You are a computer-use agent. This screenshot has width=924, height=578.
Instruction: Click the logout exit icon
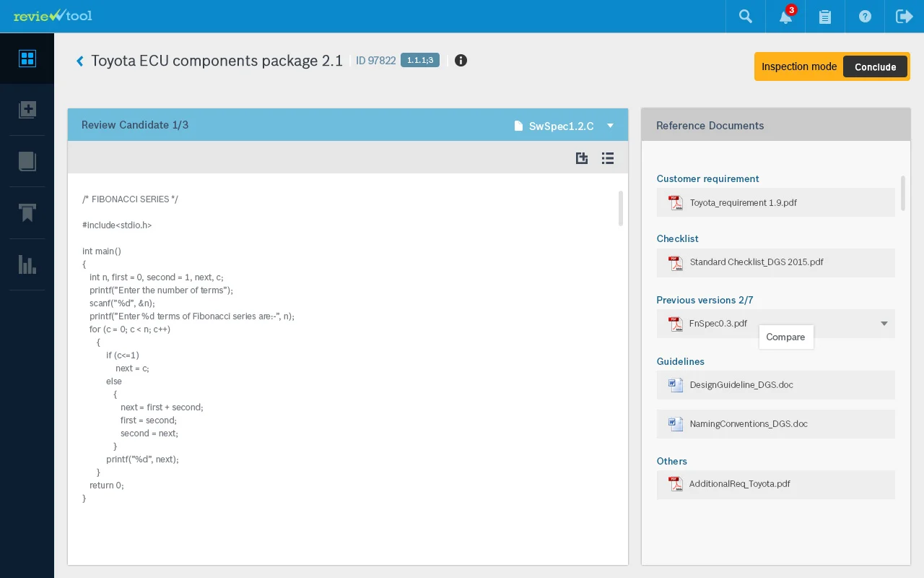[x=905, y=16]
